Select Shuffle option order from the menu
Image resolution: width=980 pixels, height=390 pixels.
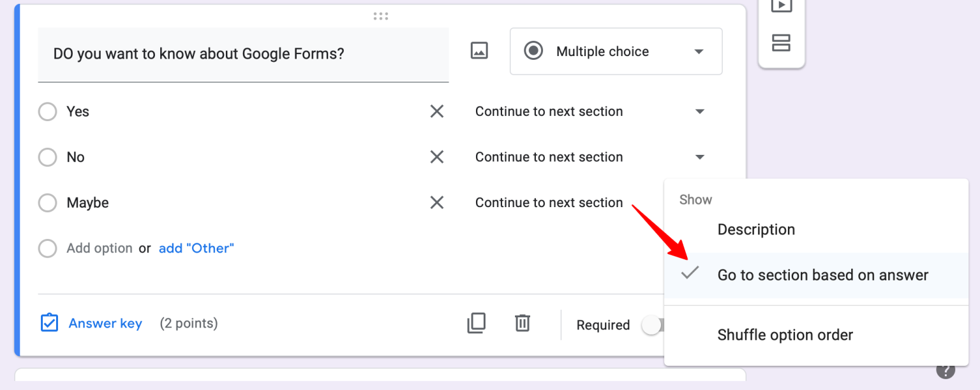[785, 335]
